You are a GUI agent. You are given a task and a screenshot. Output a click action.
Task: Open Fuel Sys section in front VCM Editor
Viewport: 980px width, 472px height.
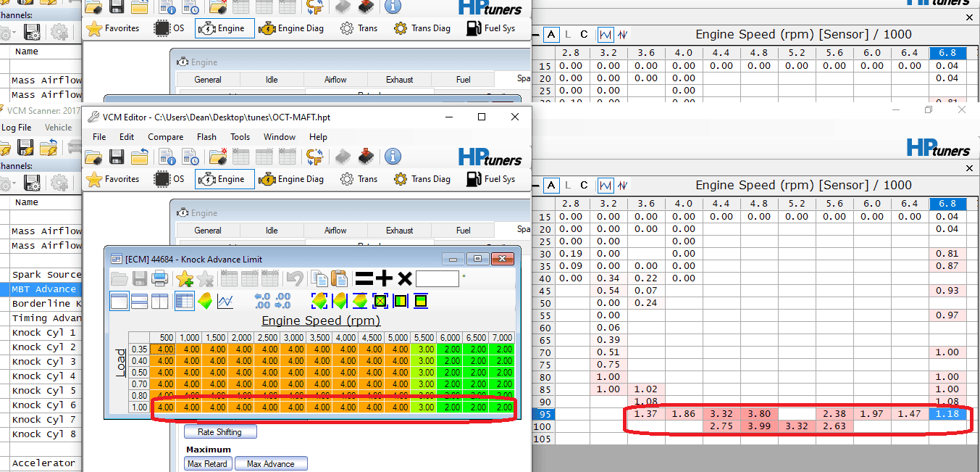(490, 179)
